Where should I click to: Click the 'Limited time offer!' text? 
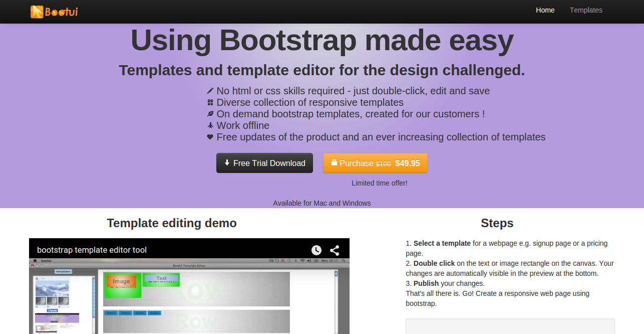(380, 183)
